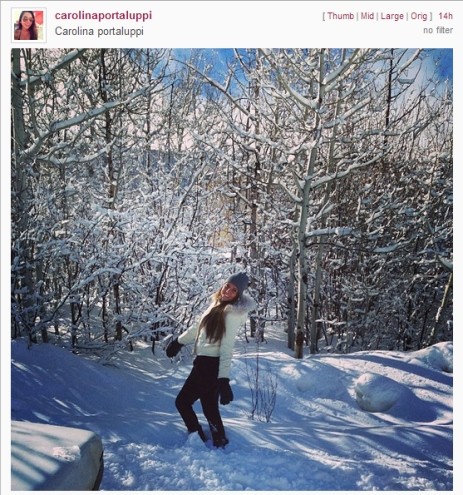The image size is (463, 495).
Task: Click the woman's long brown hair
Action: point(214,321)
